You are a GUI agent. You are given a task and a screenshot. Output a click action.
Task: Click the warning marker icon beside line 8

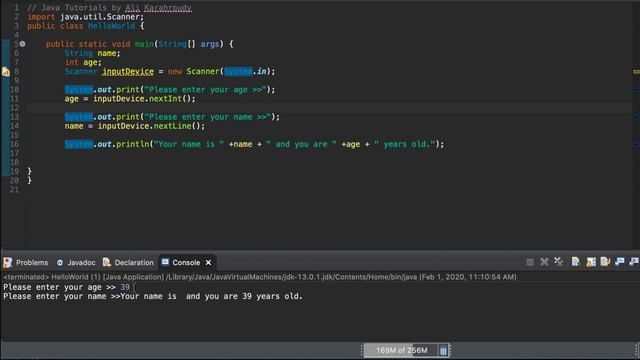(x=6, y=71)
